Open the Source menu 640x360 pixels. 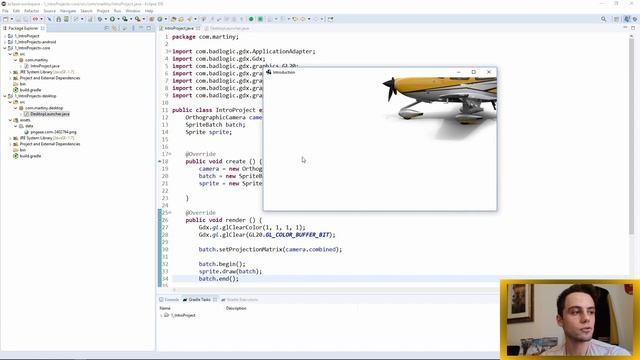(x=49, y=11)
